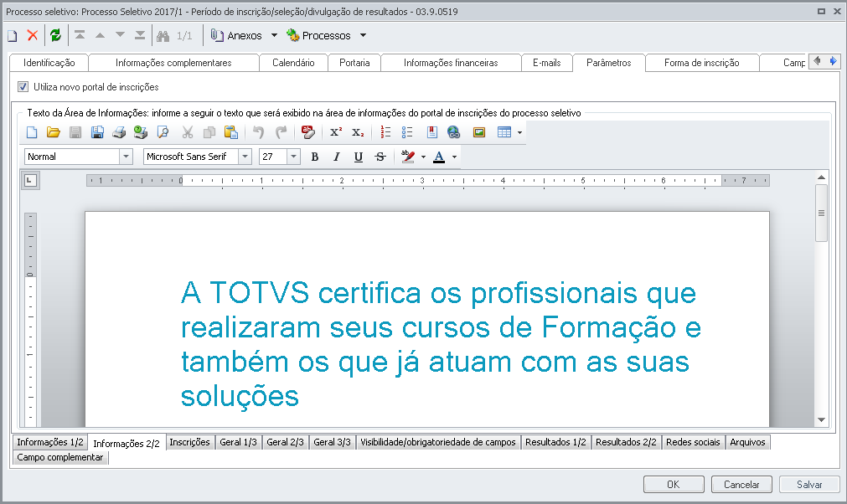Click the Salvar button

click(810, 485)
